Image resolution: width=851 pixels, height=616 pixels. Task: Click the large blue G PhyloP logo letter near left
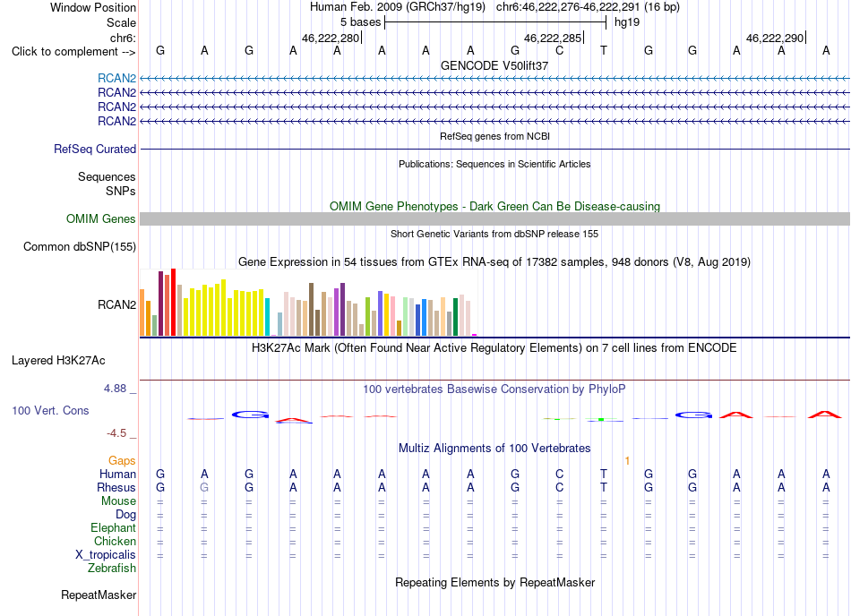[x=250, y=415]
